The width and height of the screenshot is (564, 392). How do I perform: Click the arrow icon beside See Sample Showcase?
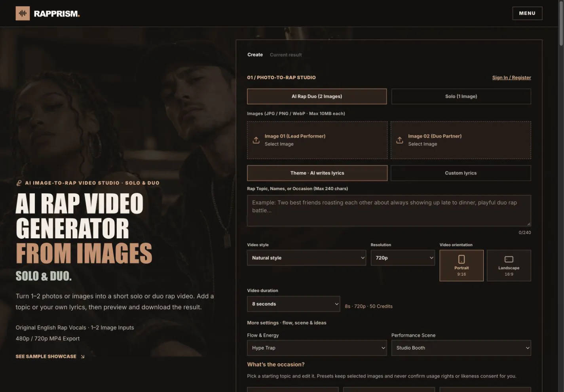point(83,357)
